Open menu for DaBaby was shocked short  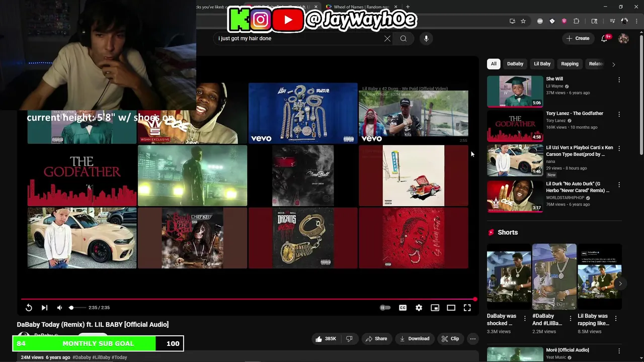click(x=525, y=319)
